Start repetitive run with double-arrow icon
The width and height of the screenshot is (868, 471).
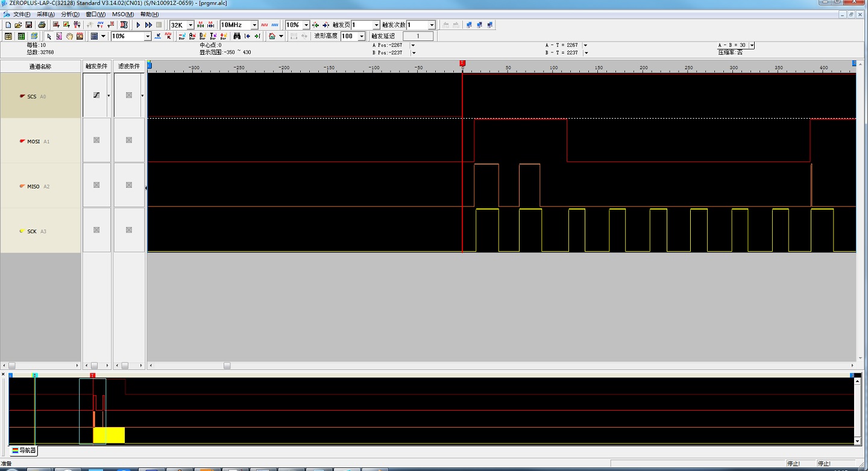148,25
